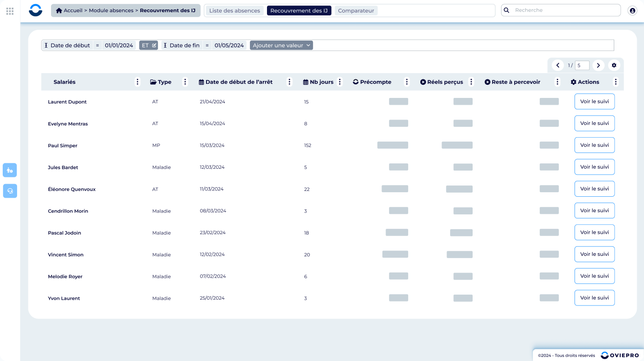This screenshot has width=644, height=361.
Task: Click the edit icon on ET operator
Action: [x=154, y=45]
